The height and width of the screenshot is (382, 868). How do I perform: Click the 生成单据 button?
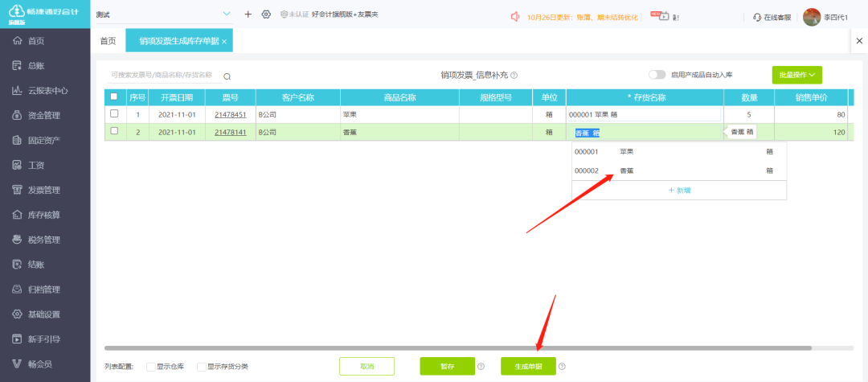pyautogui.click(x=528, y=367)
